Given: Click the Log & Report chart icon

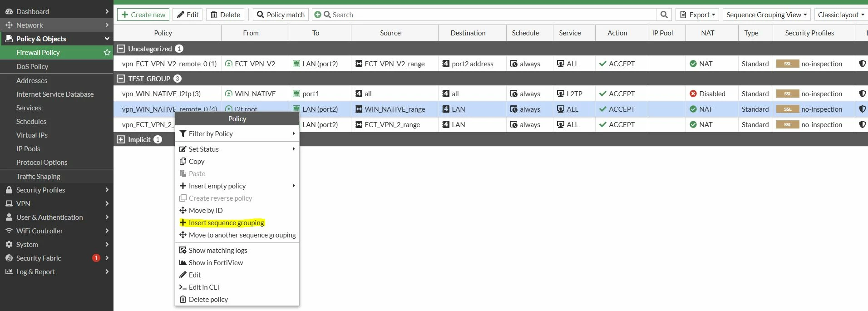Looking at the screenshot, I should click(9, 272).
